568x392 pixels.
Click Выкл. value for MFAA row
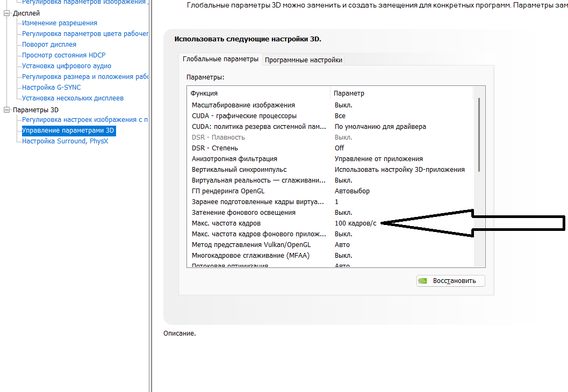tap(343, 256)
